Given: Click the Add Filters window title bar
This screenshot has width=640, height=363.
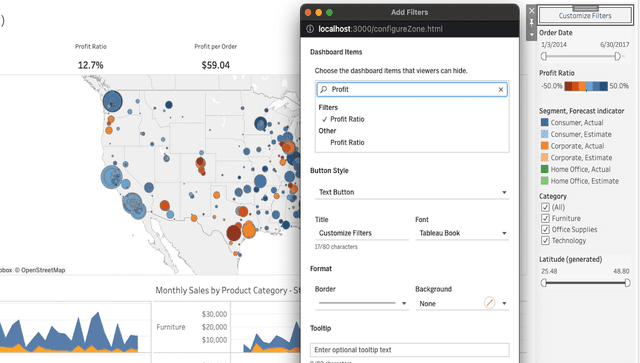Looking at the screenshot, I should pyautogui.click(x=409, y=12).
